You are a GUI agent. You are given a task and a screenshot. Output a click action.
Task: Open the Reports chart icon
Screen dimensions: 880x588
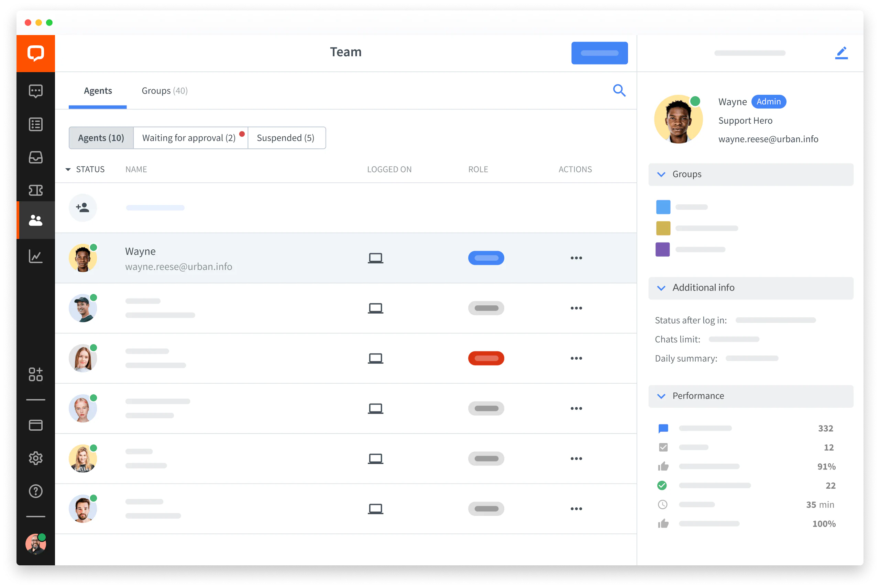click(x=36, y=257)
